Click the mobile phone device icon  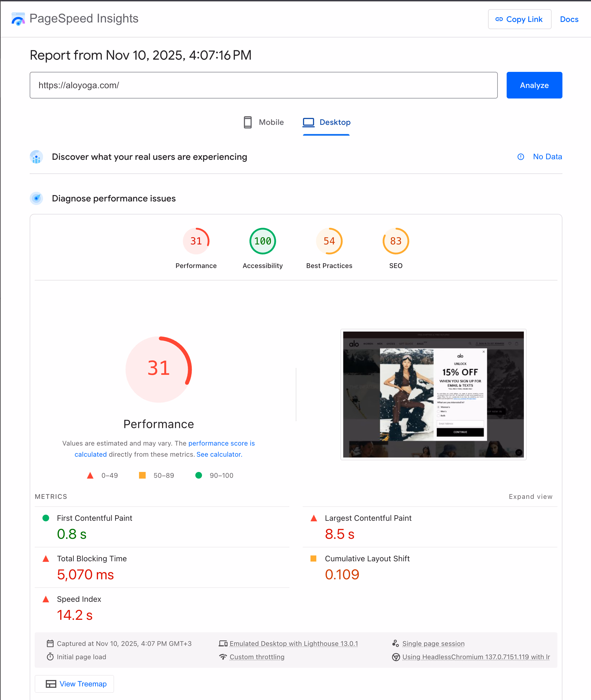(247, 122)
